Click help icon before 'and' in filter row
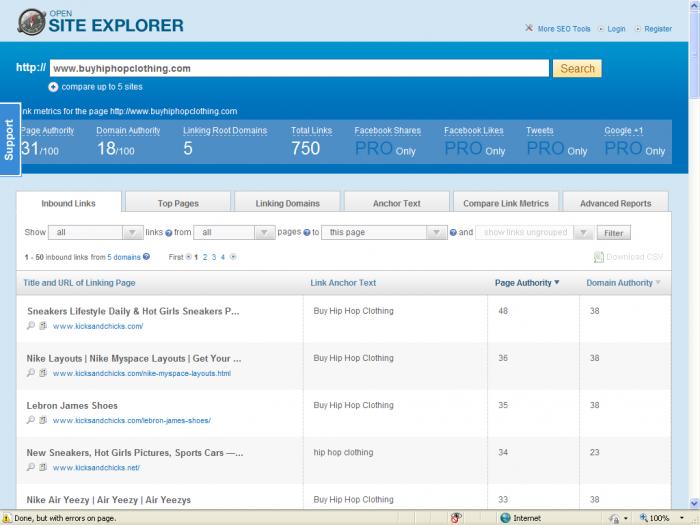The height and width of the screenshot is (525, 700). coord(453,233)
